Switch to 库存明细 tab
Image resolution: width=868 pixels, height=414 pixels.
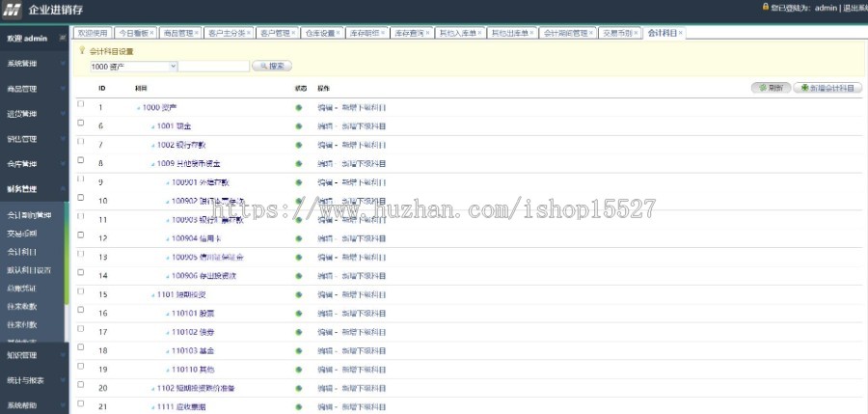tap(364, 33)
